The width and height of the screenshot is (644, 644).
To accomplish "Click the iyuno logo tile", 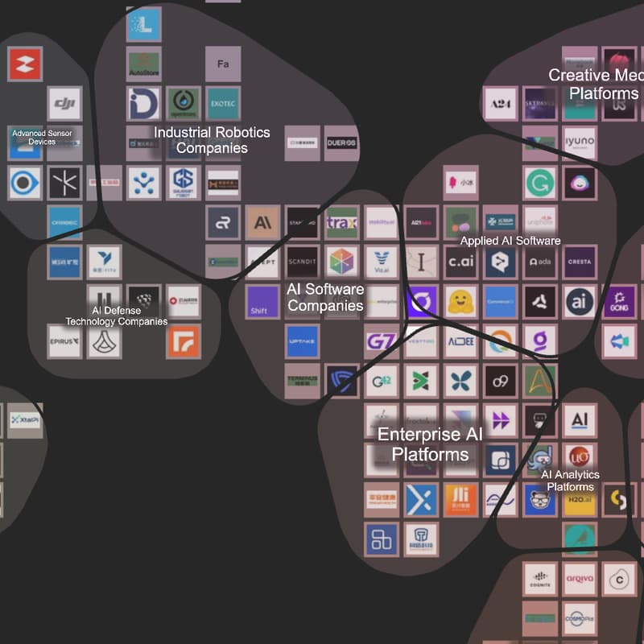I will click(x=580, y=143).
